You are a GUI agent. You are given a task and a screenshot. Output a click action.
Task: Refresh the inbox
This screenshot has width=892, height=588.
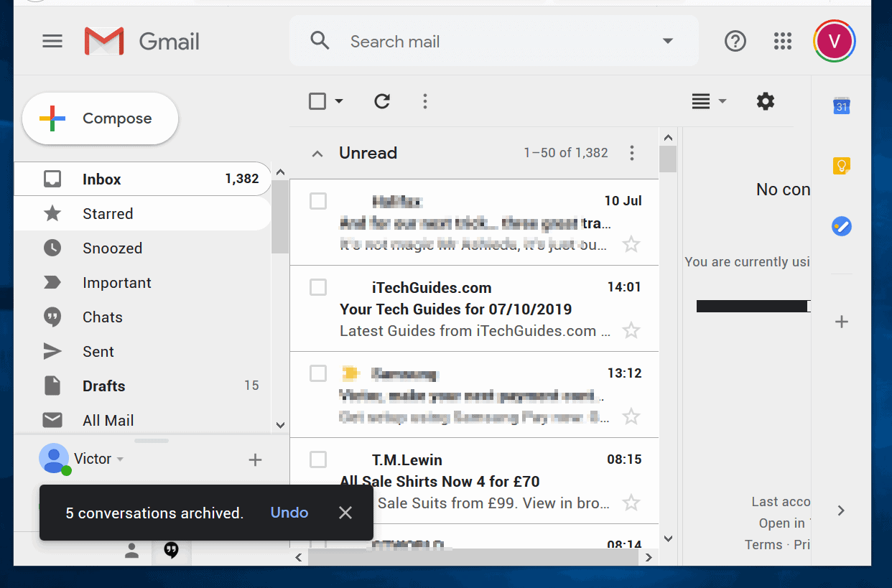(381, 101)
